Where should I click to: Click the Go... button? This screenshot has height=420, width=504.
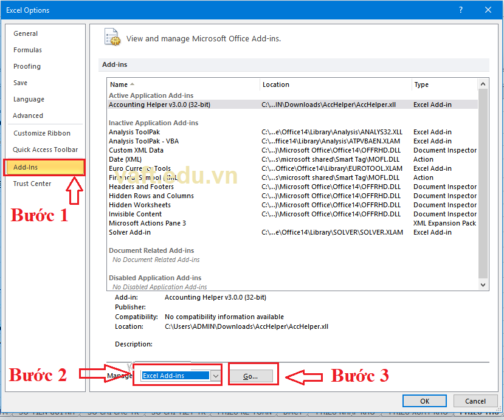[250, 376]
